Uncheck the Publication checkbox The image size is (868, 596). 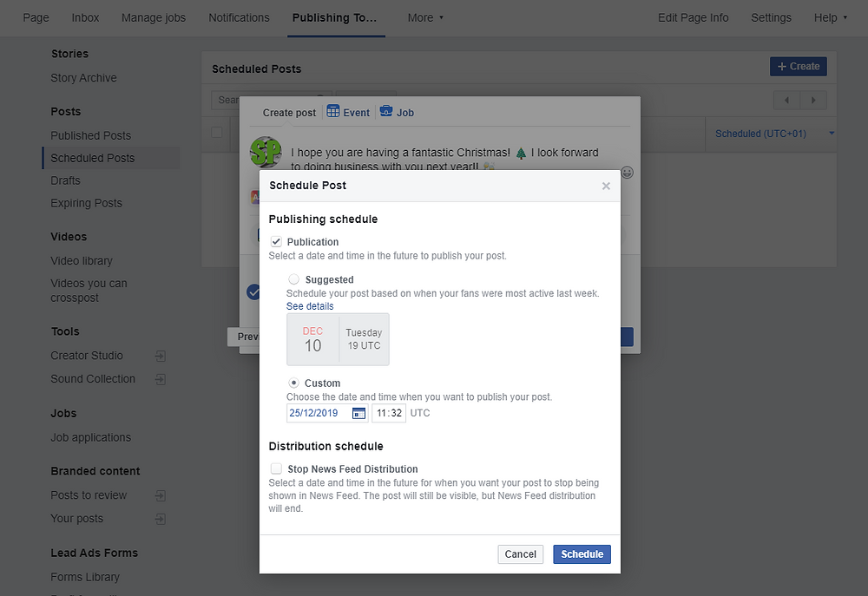(276, 242)
